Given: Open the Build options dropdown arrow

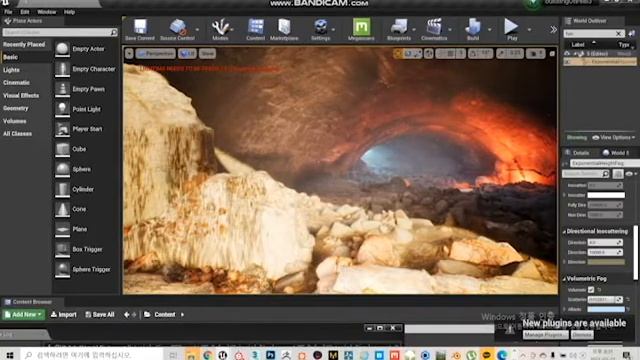Looking at the screenshot, I should click(489, 30).
